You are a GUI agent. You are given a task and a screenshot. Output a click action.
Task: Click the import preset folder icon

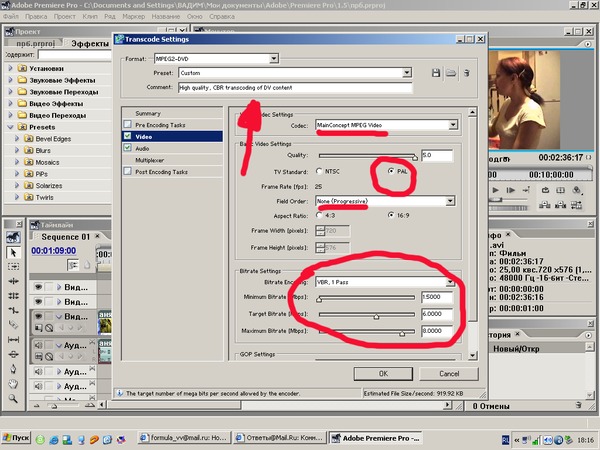(x=451, y=73)
